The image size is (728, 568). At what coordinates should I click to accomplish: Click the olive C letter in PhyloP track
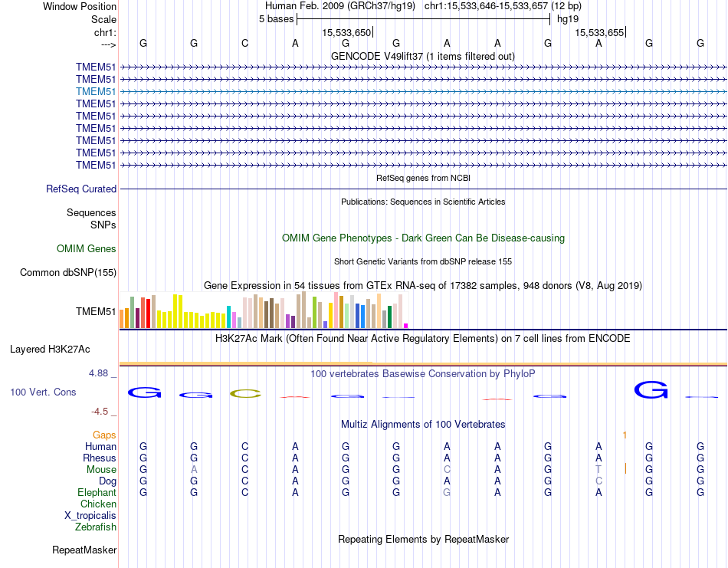[x=245, y=394]
